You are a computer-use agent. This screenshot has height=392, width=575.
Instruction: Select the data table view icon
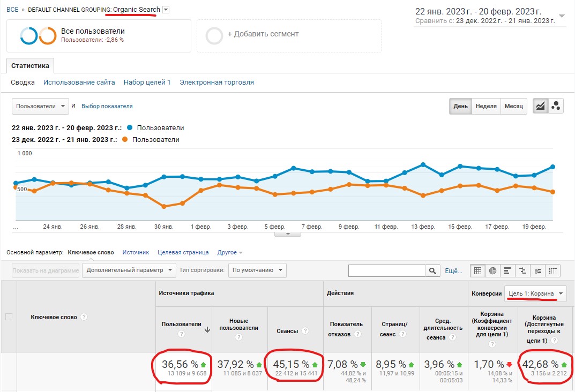[477, 271]
